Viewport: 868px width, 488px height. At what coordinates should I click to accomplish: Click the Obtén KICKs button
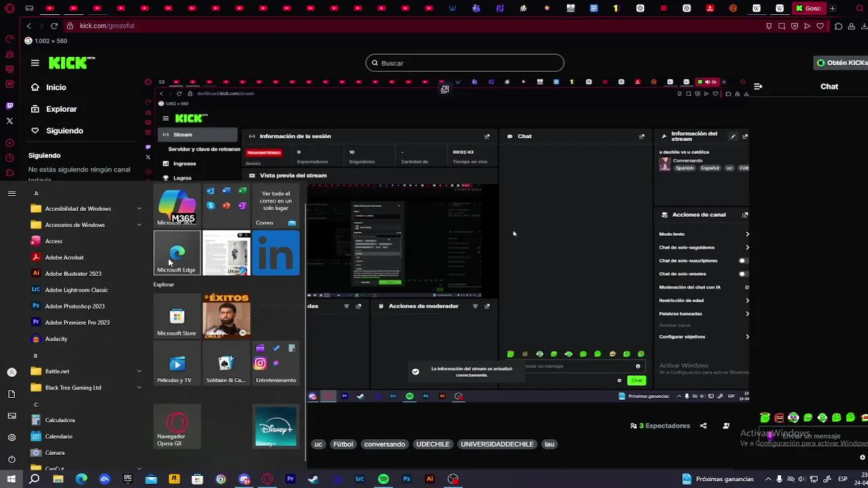[842, 63]
